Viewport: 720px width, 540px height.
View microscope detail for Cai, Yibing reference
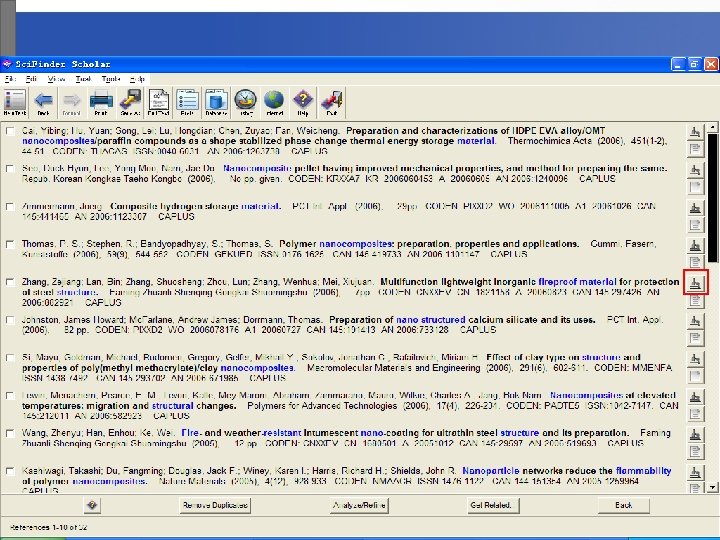coord(696,132)
